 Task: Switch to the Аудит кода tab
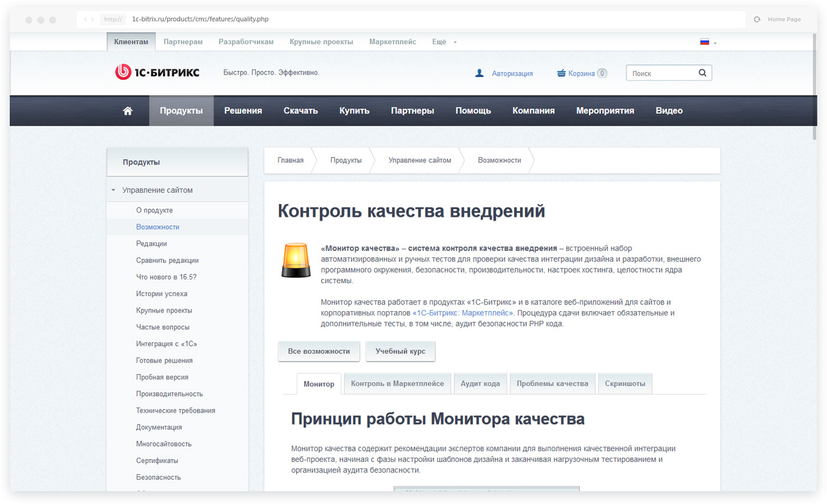pos(480,383)
